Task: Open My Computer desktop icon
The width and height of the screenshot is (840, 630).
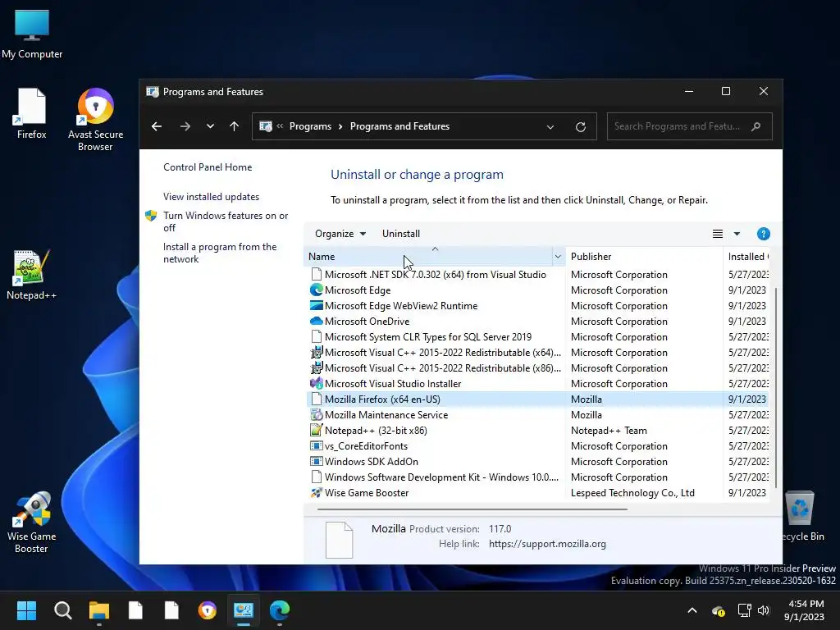Action: click(32, 33)
